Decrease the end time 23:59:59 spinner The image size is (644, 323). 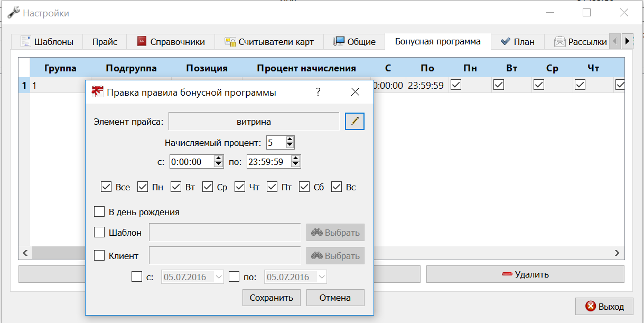[x=296, y=165]
